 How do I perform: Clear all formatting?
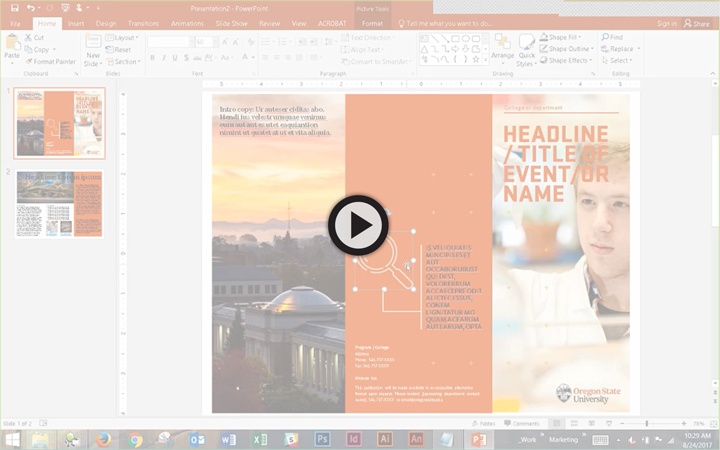pos(251,42)
